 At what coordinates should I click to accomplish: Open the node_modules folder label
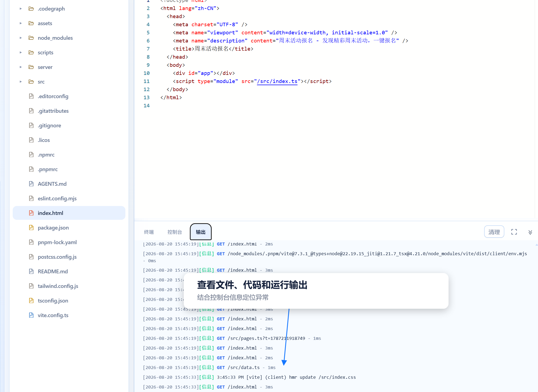coord(55,38)
